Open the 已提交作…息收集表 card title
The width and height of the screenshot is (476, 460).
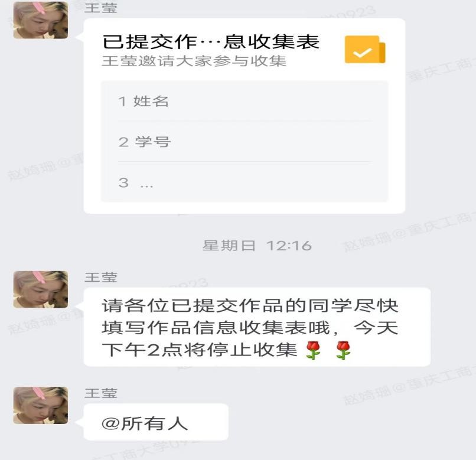pos(211,41)
